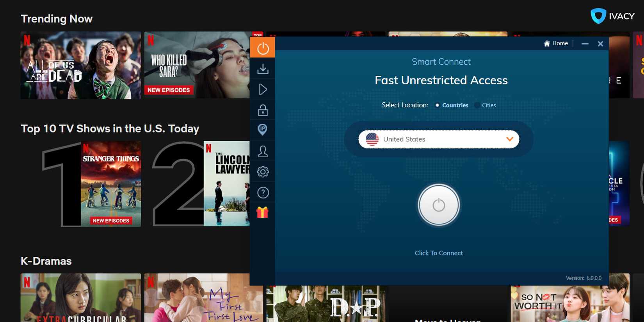Image resolution: width=644 pixels, height=322 pixels.
Task: Click the Trending Now heading
Action: pos(57,19)
